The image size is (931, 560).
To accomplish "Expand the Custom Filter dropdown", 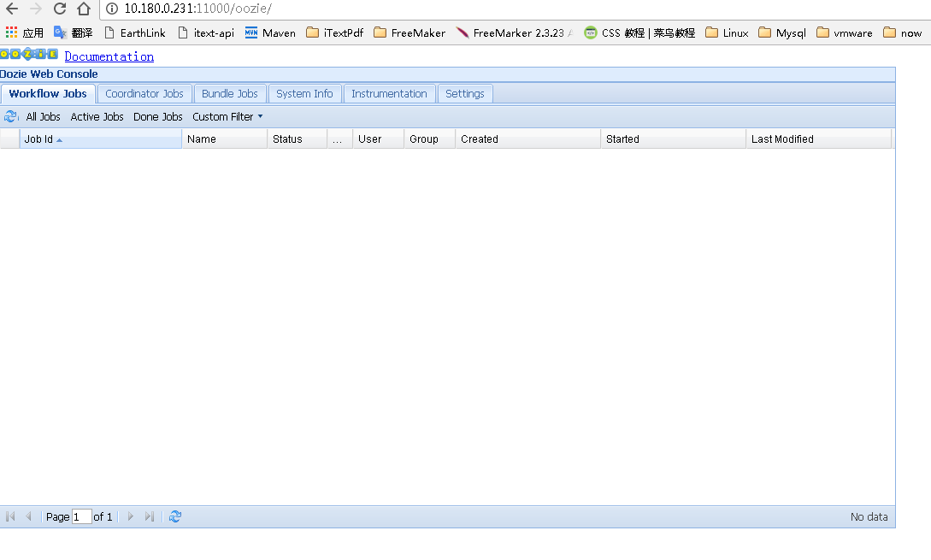I will tap(227, 117).
